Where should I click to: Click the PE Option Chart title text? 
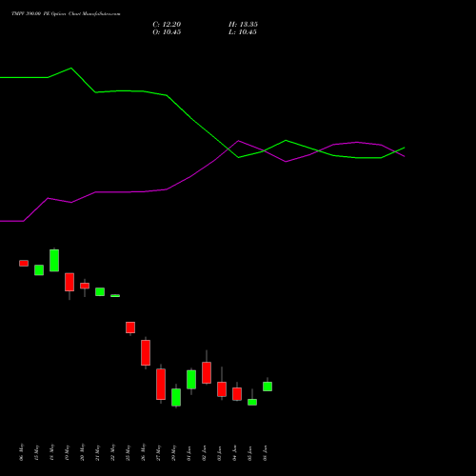click(66, 14)
